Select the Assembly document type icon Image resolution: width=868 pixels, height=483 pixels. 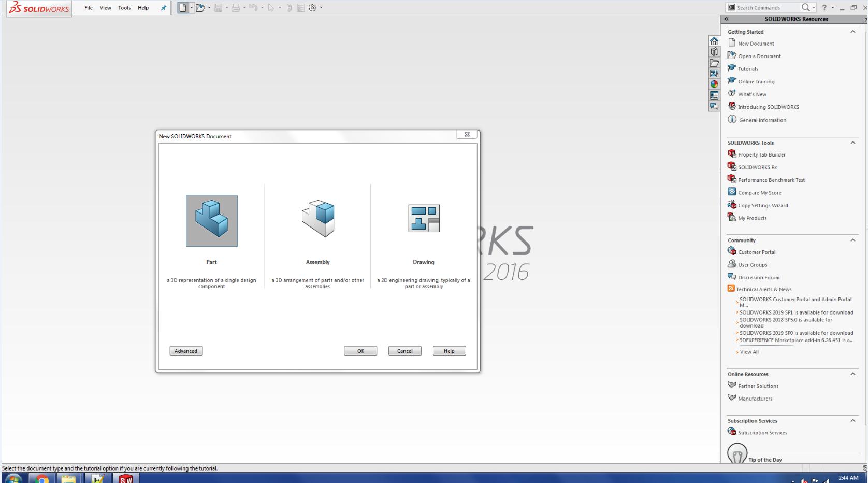pyautogui.click(x=318, y=218)
